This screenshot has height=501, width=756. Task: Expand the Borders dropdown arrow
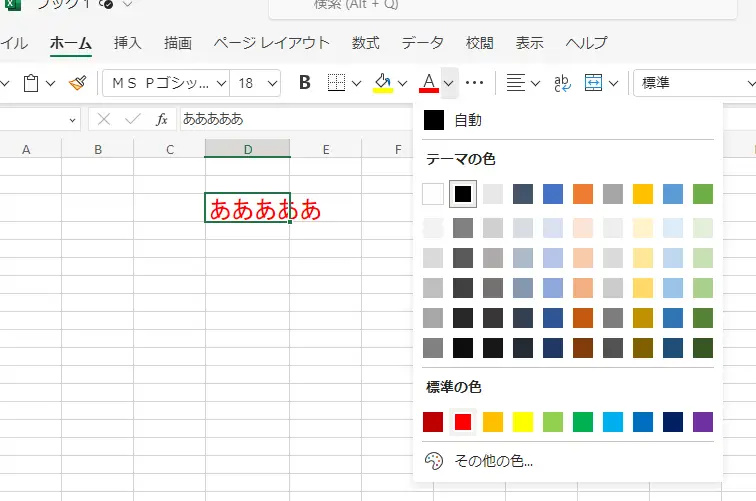coord(356,83)
